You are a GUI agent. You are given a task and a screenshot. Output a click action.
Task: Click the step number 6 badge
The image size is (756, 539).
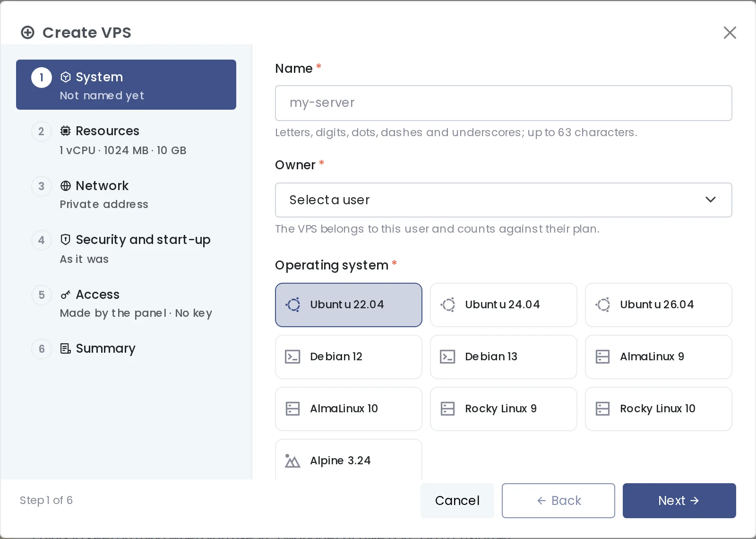[42, 349]
